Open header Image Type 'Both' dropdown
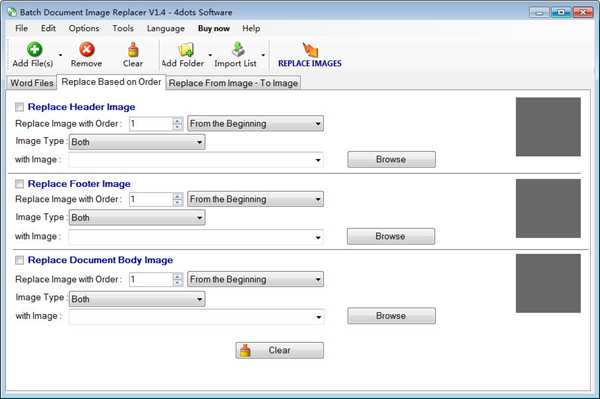The image size is (600, 399). (137, 142)
